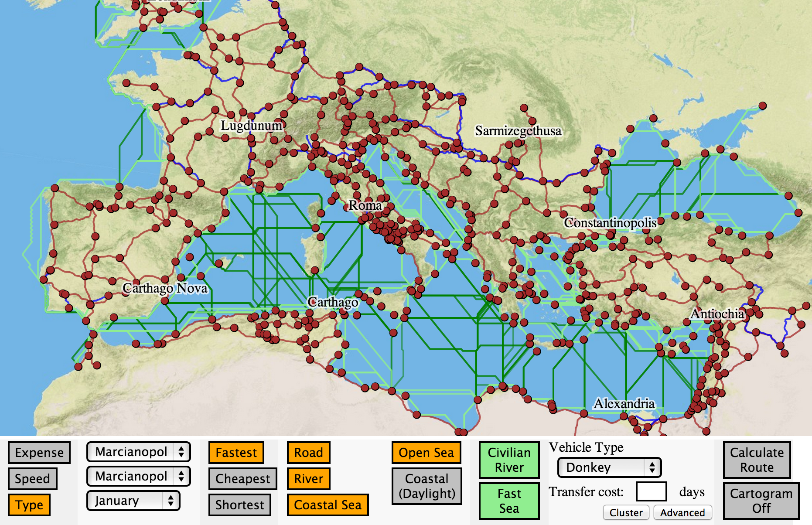Open the Advanced options button
Viewport: 812px width, 525px height.
click(x=682, y=513)
